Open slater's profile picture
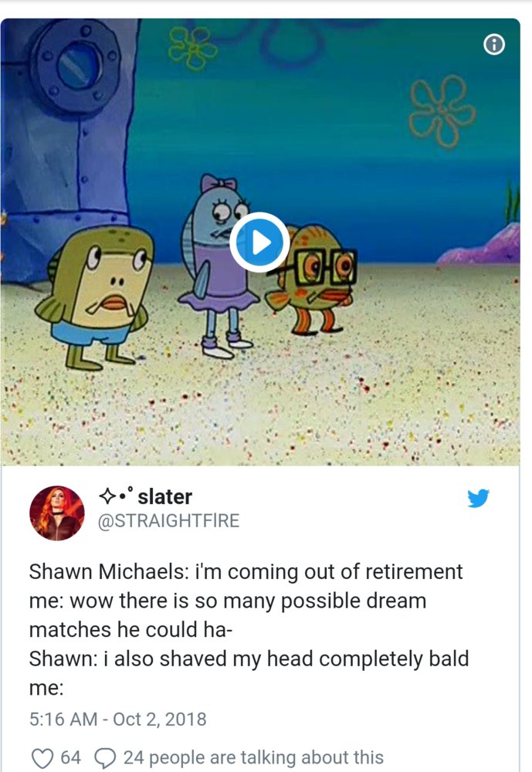 pyautogui.click(x=57, y=513)
